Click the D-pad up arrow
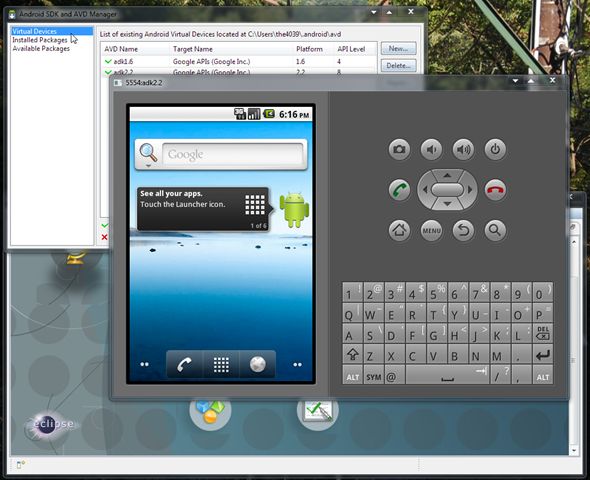This screenshot has width=590, height=480. point(447,175)
